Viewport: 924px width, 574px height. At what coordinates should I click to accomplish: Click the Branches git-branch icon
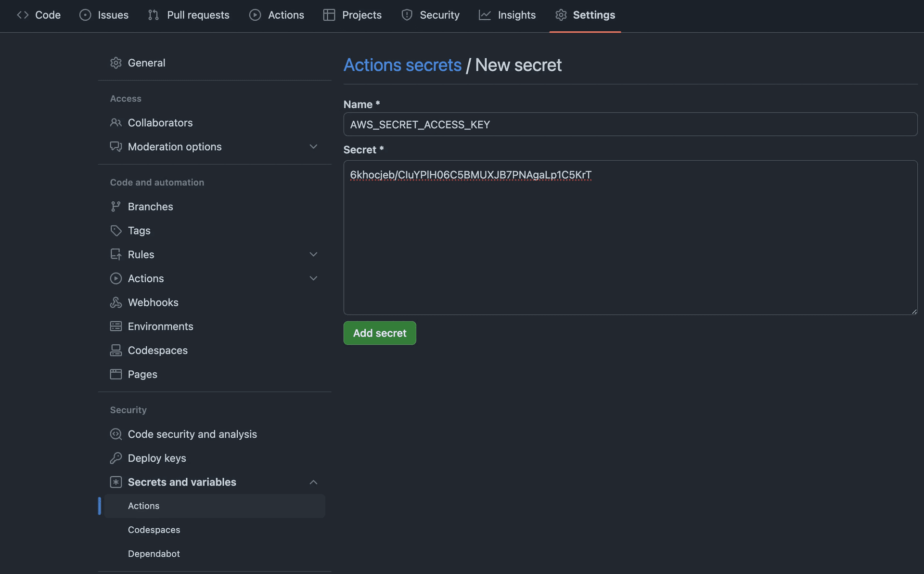(x=115, y=207)
